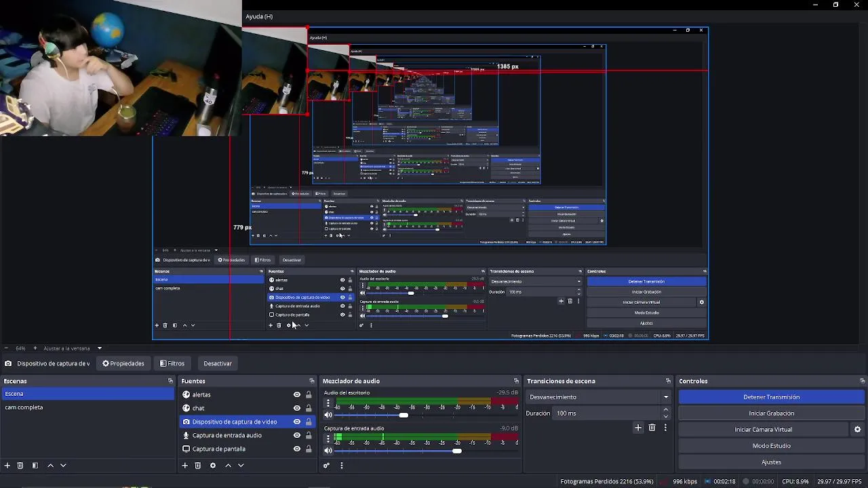868x488 pixels.
Task: Zoom out the preview with minus icon
Action: [6, 348]
